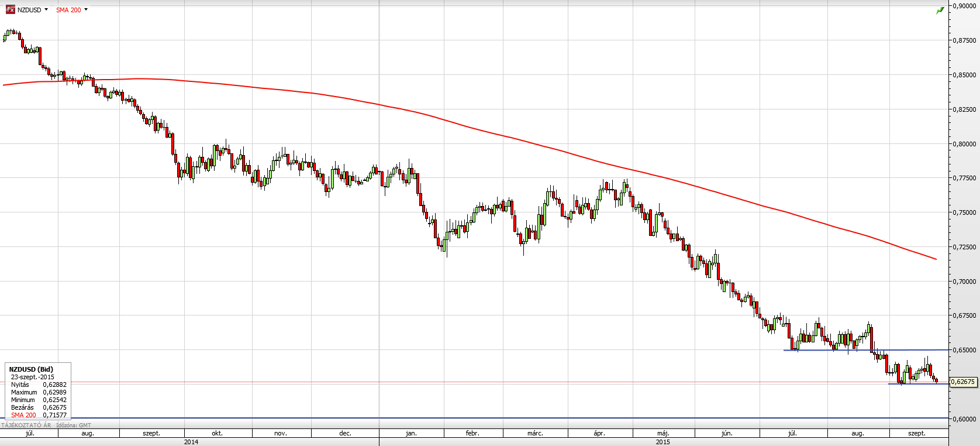
Task: Click the jan. month on the time axis
Action: coord(411,433)
